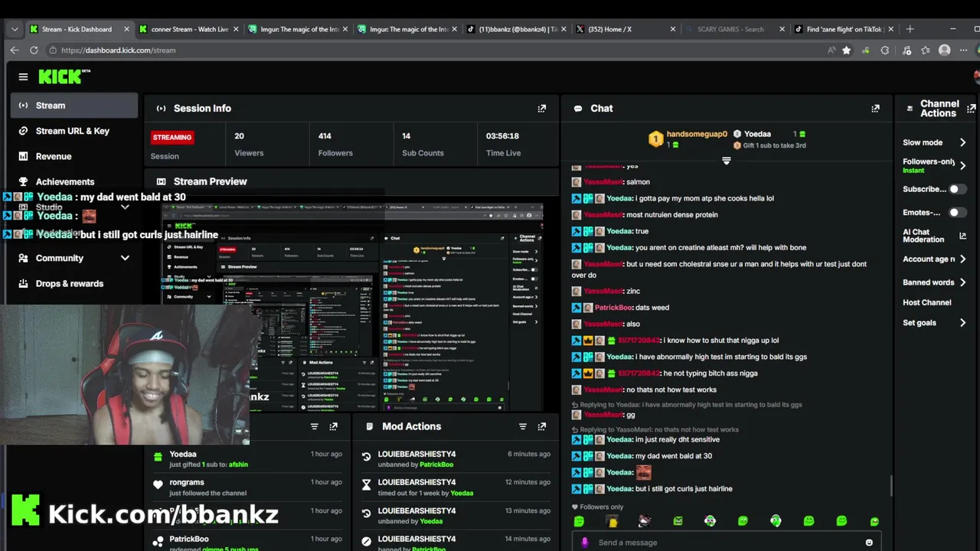
Task: Insert the angry green square emote
Action: click(x=678, y=521)
